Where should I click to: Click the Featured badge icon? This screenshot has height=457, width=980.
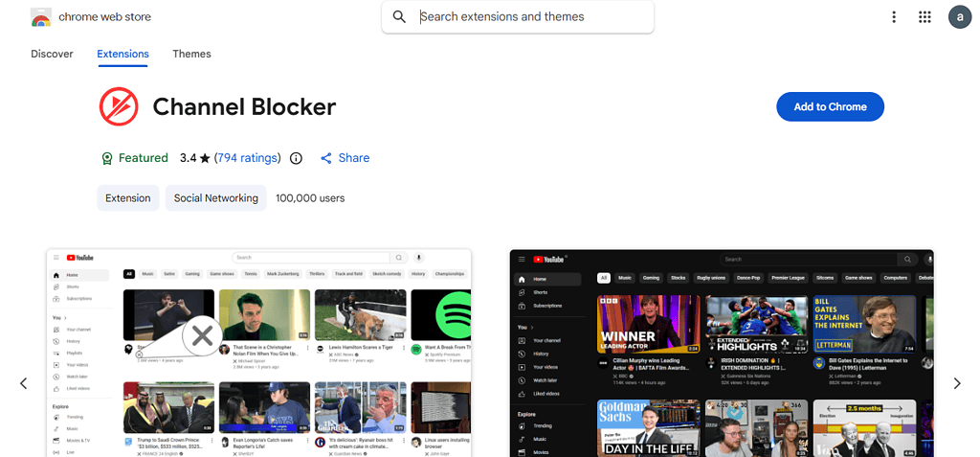pyautogui.click(x=107, y=158)
